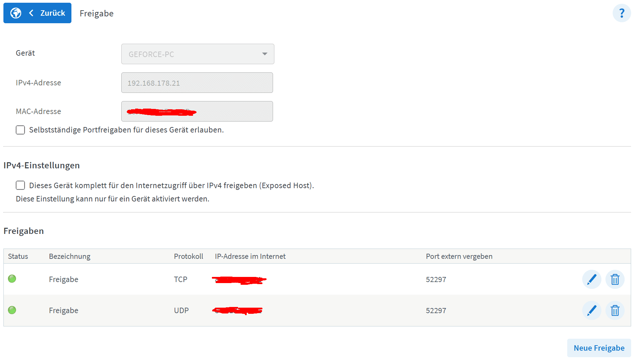Edit the UDP Freigabe entry
The image size is (640, 364).
591,310
